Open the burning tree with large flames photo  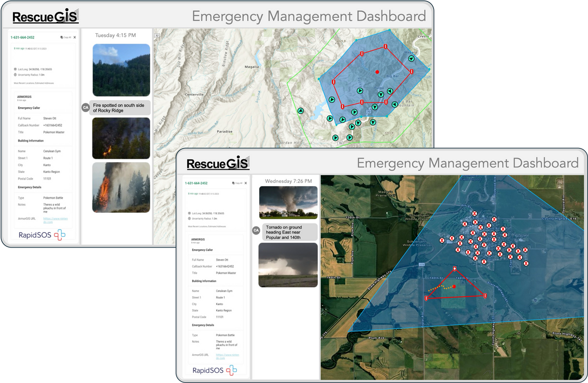coord(121,187)
